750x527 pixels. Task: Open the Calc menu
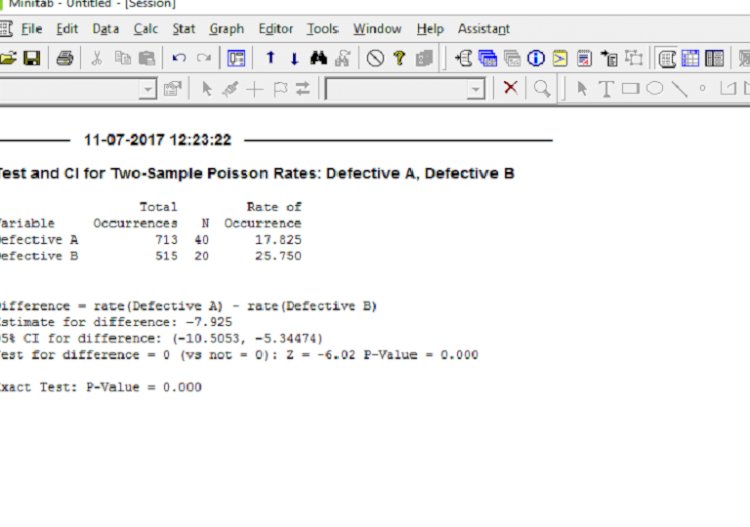(x=145, y=29)
